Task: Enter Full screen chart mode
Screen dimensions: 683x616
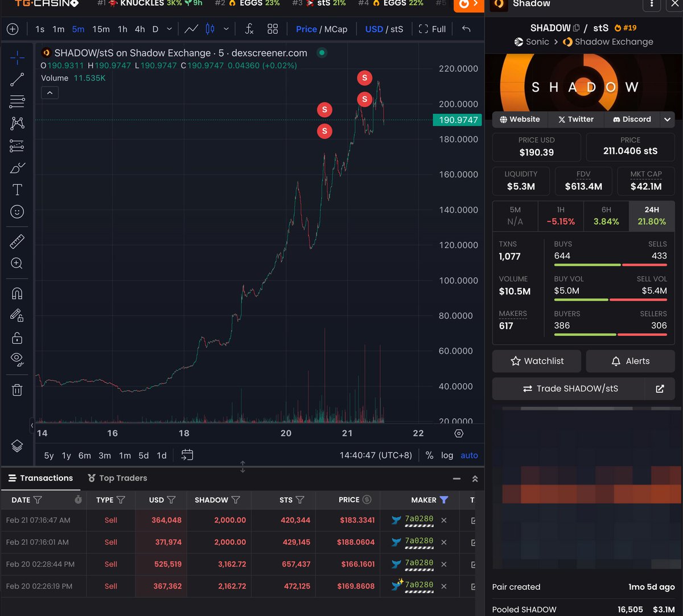Action: (x=432, y=29)
